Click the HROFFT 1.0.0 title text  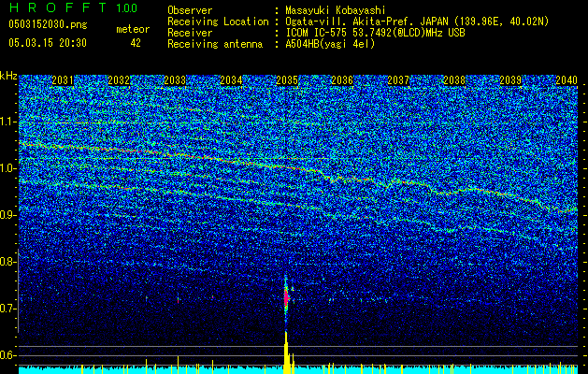tap(74, 7)
